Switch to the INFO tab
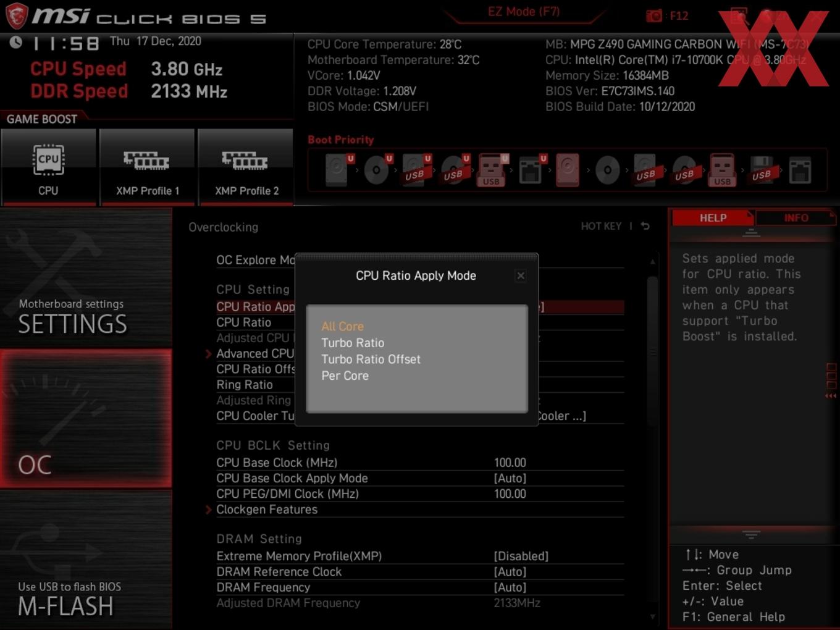Viewport: 840px width, 630px height. click(796, 217)
